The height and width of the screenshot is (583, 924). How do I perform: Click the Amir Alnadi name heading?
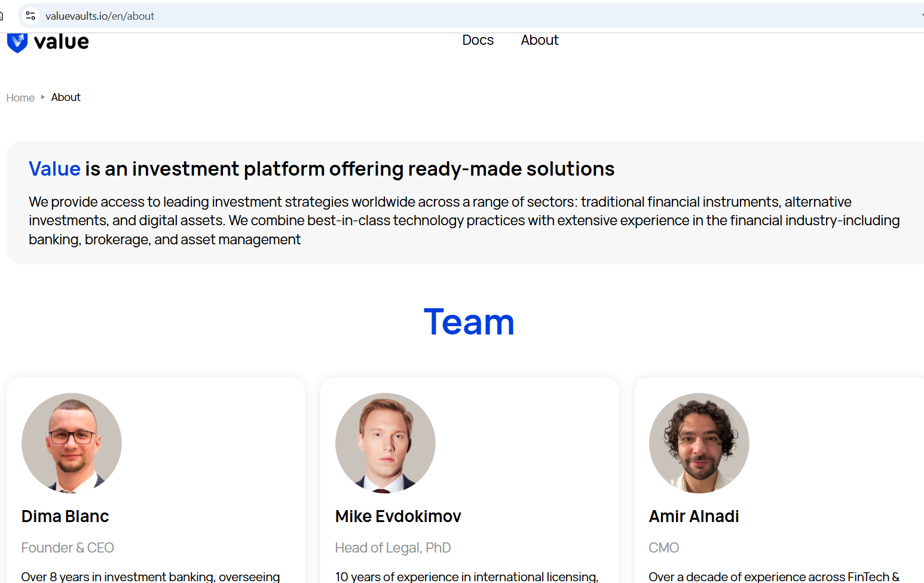[694, 516]
